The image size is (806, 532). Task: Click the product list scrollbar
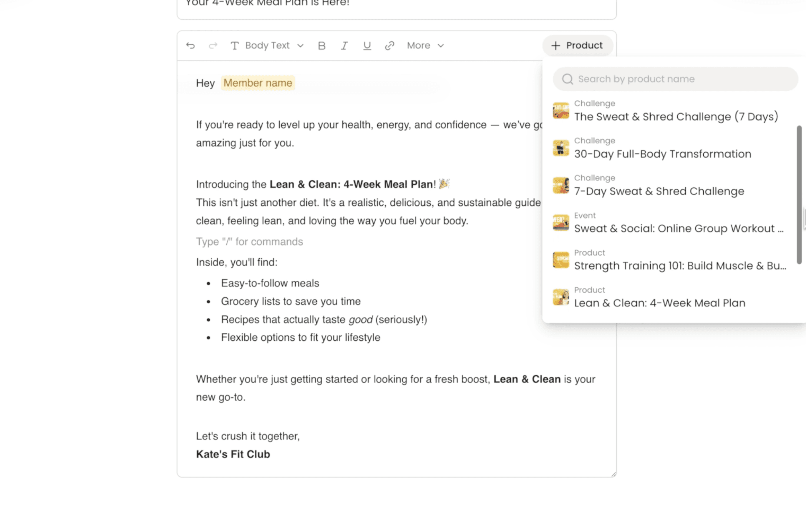point(799,194)
